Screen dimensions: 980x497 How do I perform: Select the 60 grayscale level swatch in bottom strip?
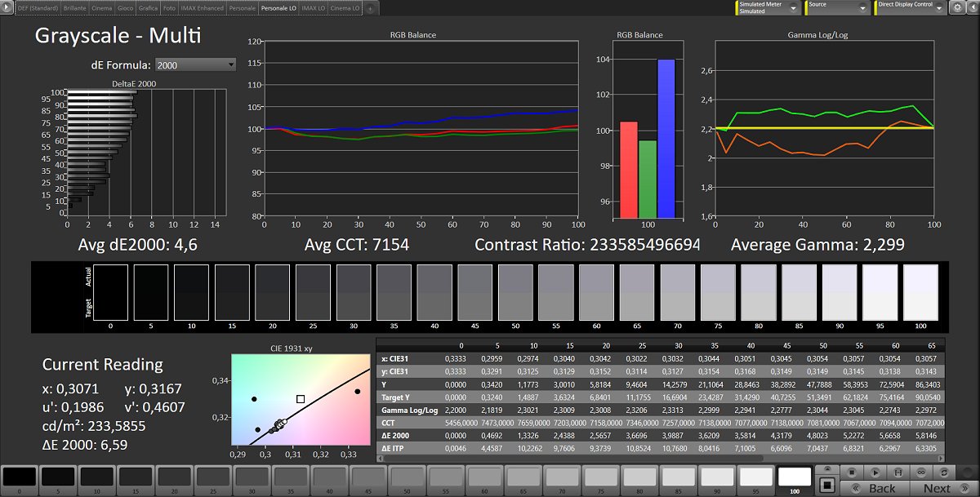pyautogui.click(x=483, y=479)
